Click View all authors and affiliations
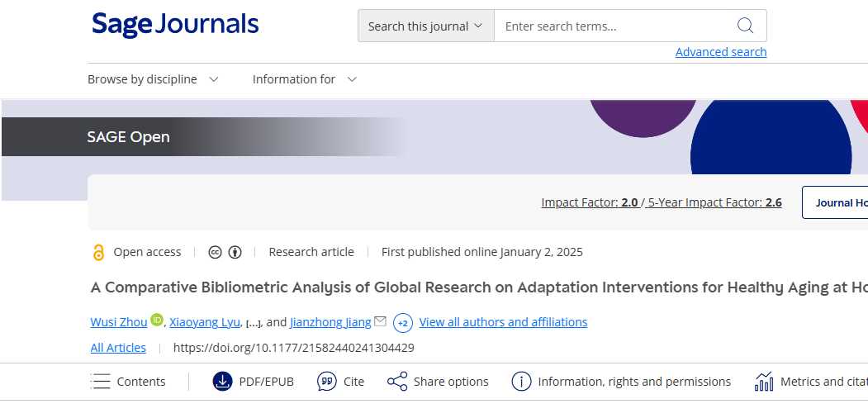868x418 pixels. pos(503,322)
